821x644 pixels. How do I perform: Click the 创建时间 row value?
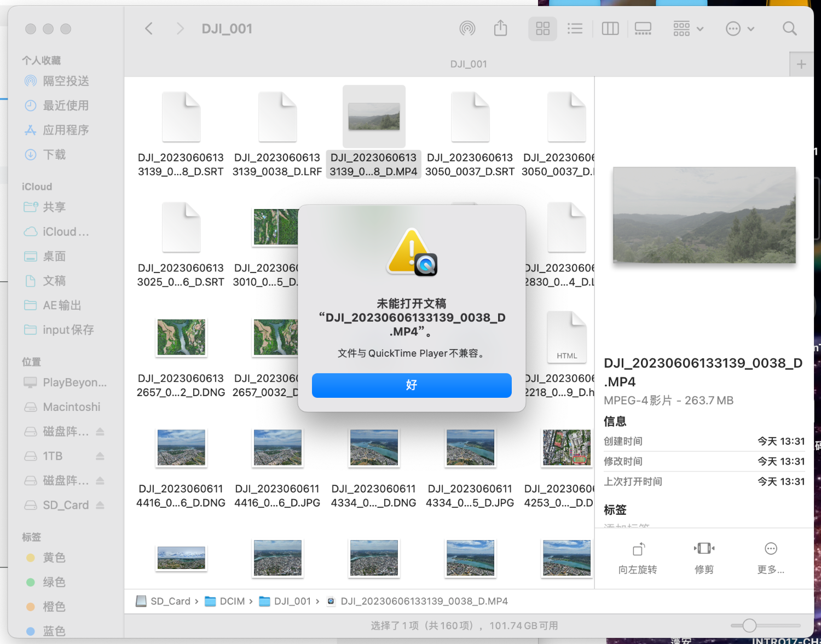click(781, 442)
